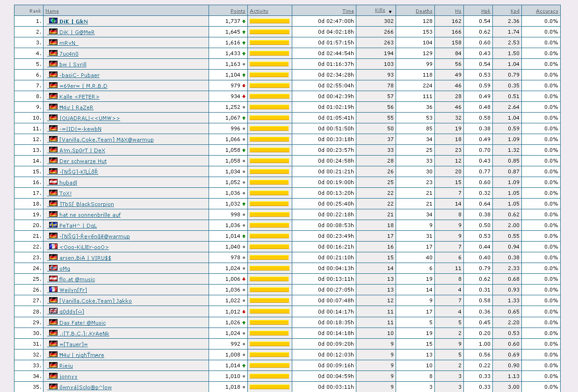Image resolution: width=578 pixels, height=392 pixels.
Task: Click the Time cell in Rieju's row
Action: click(x=336, y=365)
